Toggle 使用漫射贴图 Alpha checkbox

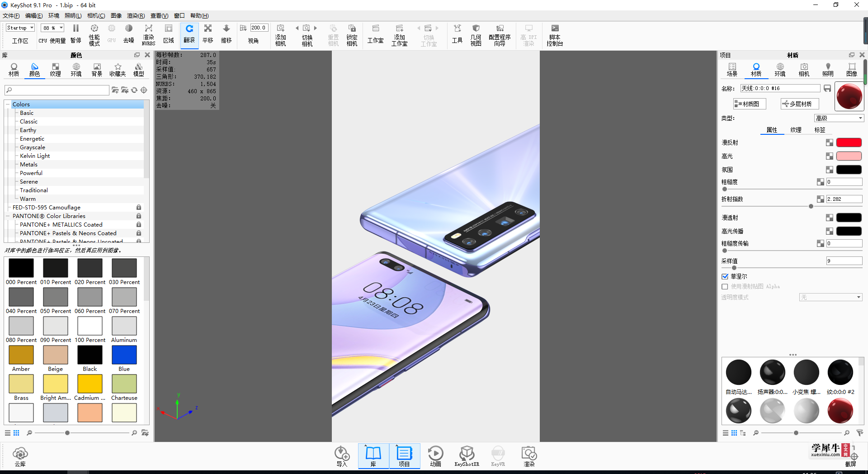tap(725, 286)
